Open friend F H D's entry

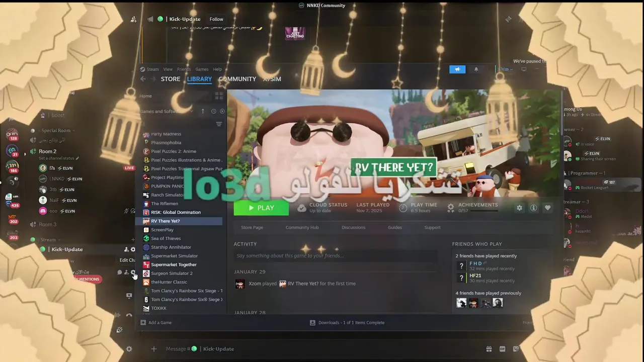click(475, 263)
